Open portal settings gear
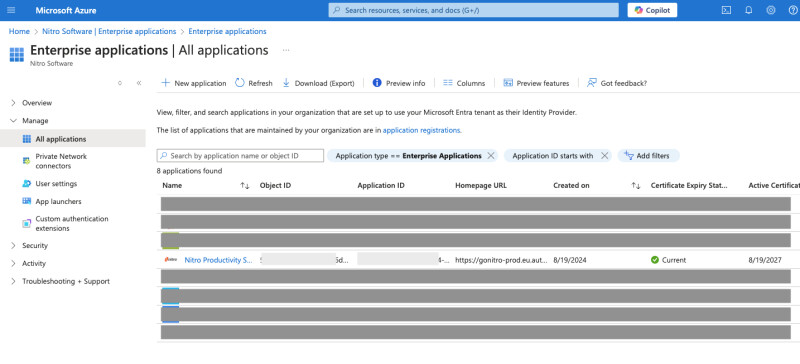Screen dimensions: 800x364 (x=771, y=10)
